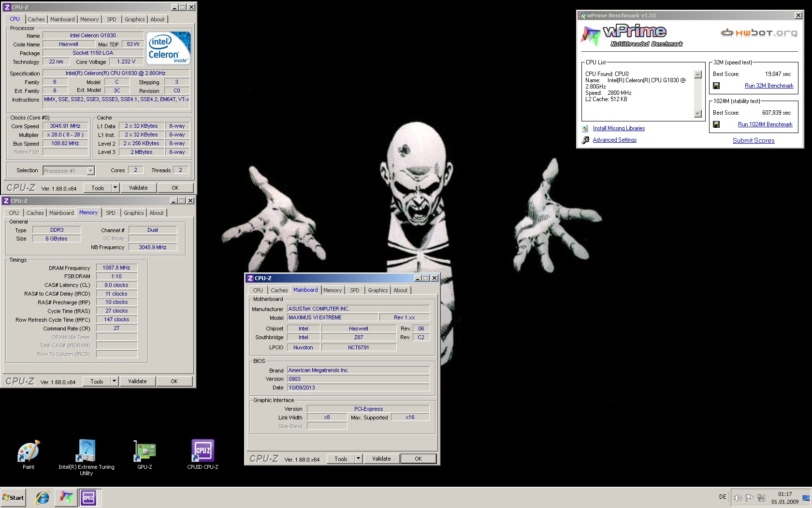Click the DRAM Frequency value 1087.8 MHz
The image size is (812, 508).
click(x=116, y=268)
